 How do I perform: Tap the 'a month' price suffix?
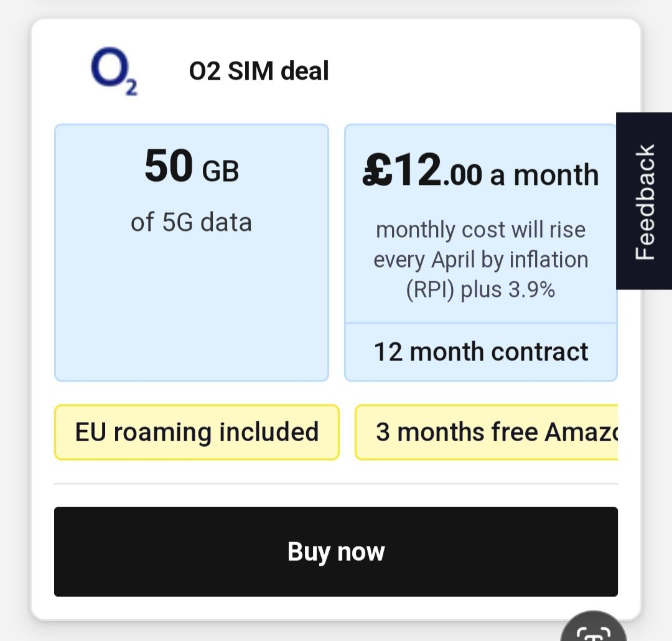544,175
